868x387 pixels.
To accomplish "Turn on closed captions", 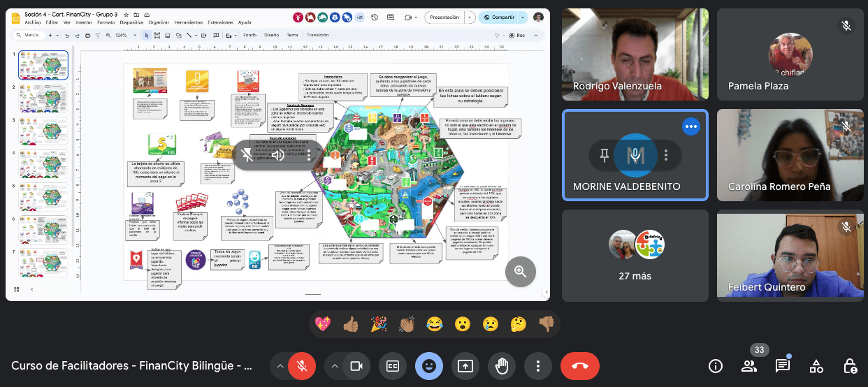I will [x=393, y=365].
